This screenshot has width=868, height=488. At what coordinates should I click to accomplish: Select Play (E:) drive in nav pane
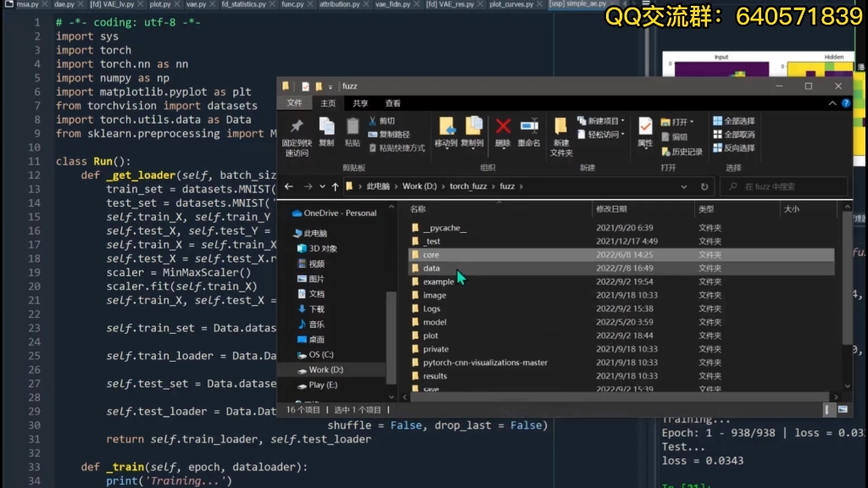pos(317,385)
